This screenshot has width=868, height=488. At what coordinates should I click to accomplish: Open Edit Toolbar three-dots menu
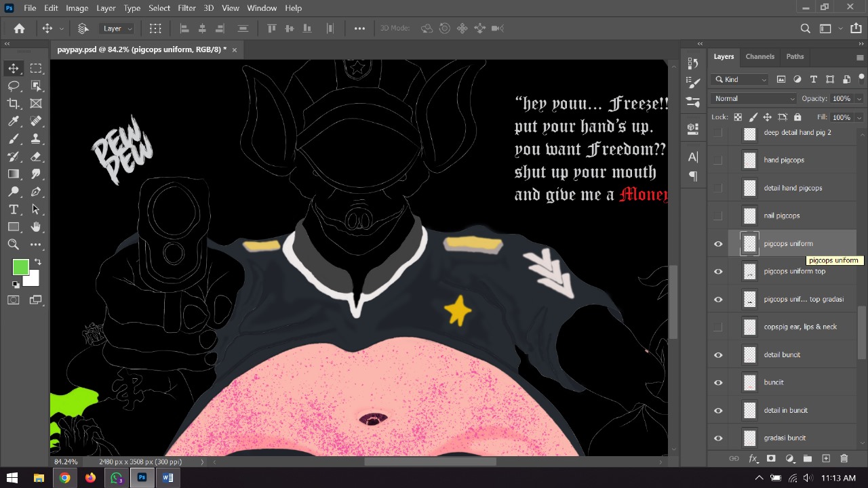[36, 244]
